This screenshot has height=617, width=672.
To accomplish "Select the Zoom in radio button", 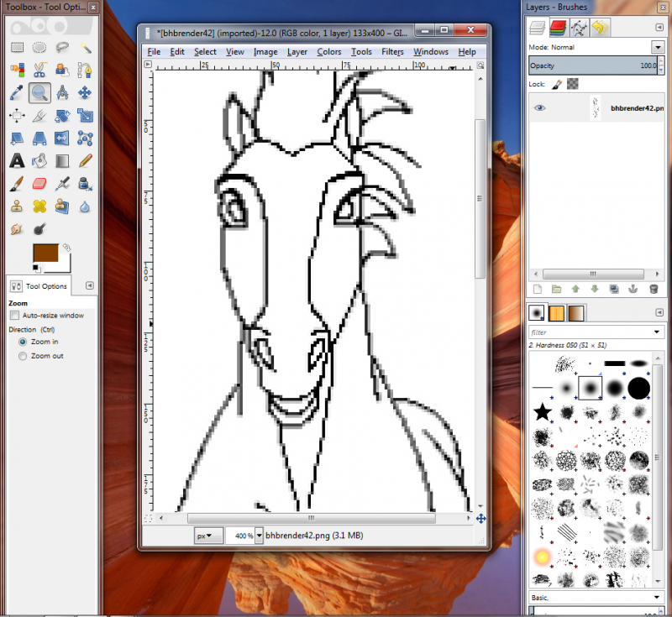I will coord(23,342).
